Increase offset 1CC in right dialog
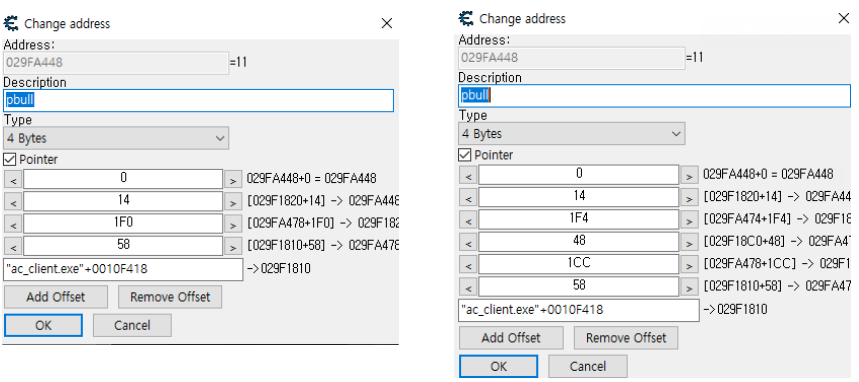The width and height of the screenshot is (859, 382). [x=689, y=264]
